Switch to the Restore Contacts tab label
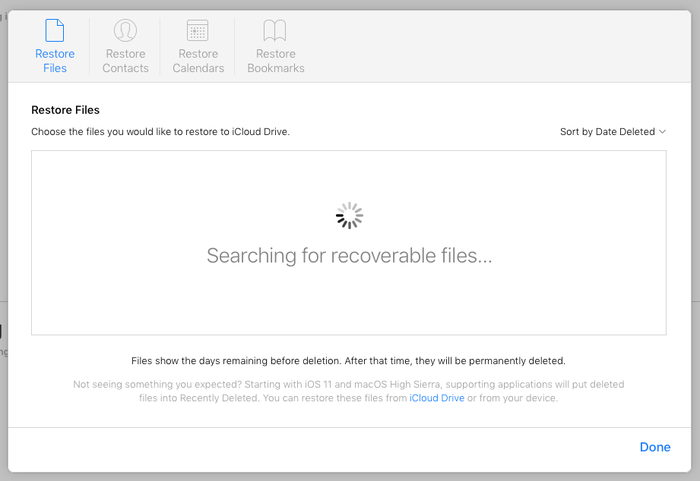The image size is (700, 481). (x=125, y=61)
